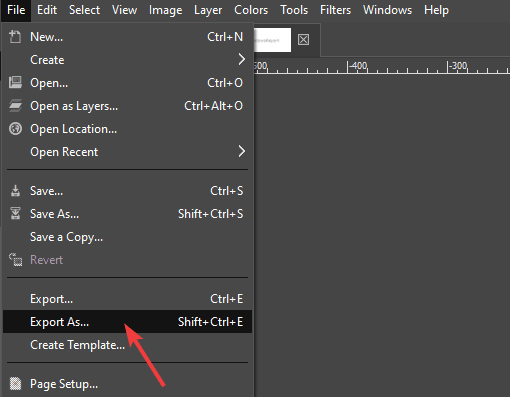Close the image tab with the X button

click(x=303, y=40)
